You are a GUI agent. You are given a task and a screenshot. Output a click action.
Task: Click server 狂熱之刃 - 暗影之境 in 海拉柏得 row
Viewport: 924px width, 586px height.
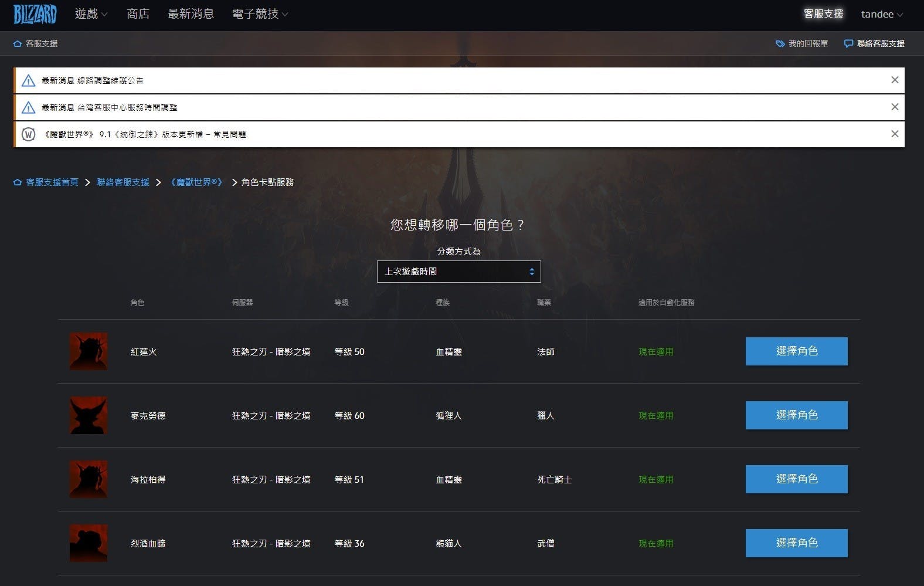(x=271, y=480)
